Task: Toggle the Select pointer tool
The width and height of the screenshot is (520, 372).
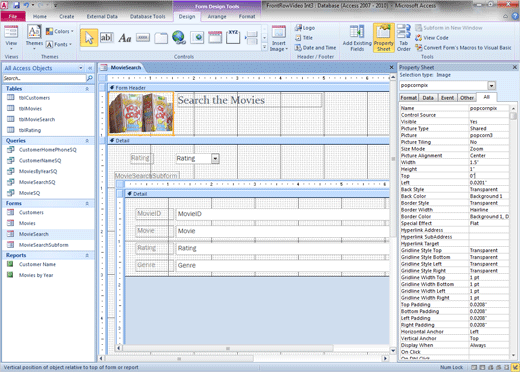Action: pos(89,38)
